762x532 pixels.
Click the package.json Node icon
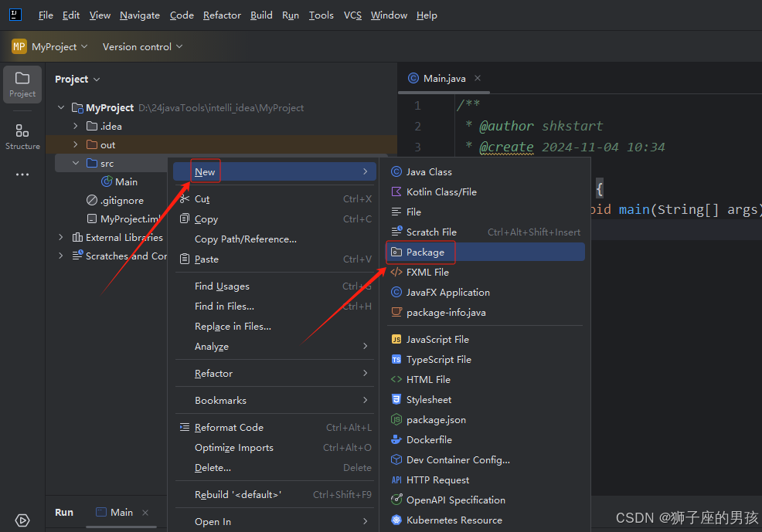[x=396, y=419]
